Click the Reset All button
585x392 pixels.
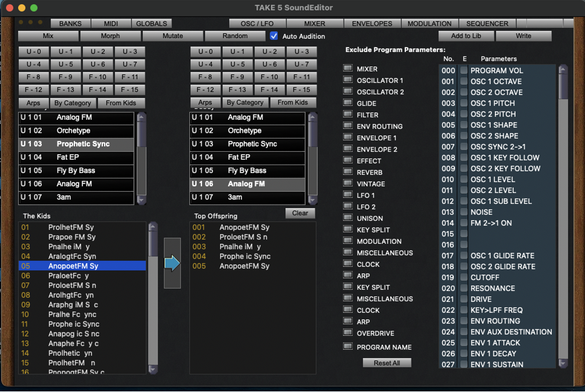[x=387, y=363]
